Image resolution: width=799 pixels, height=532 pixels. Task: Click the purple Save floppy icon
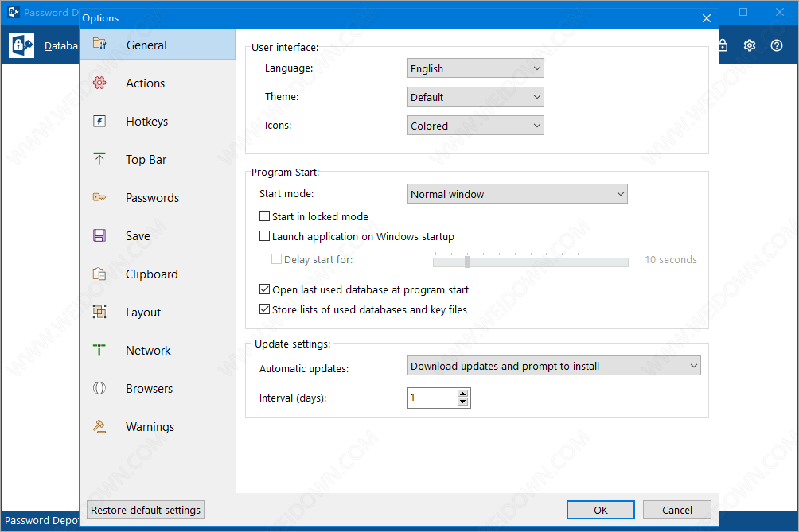pos(99,235)
